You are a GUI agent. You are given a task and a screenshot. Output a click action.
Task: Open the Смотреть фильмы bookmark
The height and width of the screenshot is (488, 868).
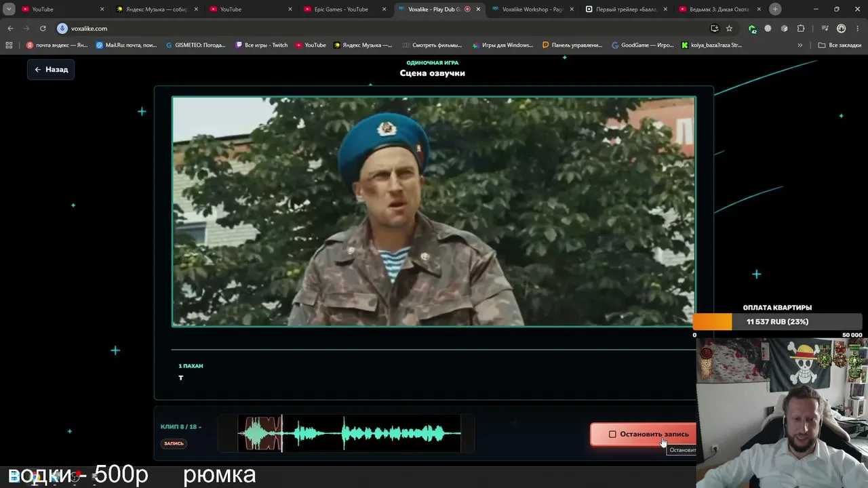pos(433,45)
